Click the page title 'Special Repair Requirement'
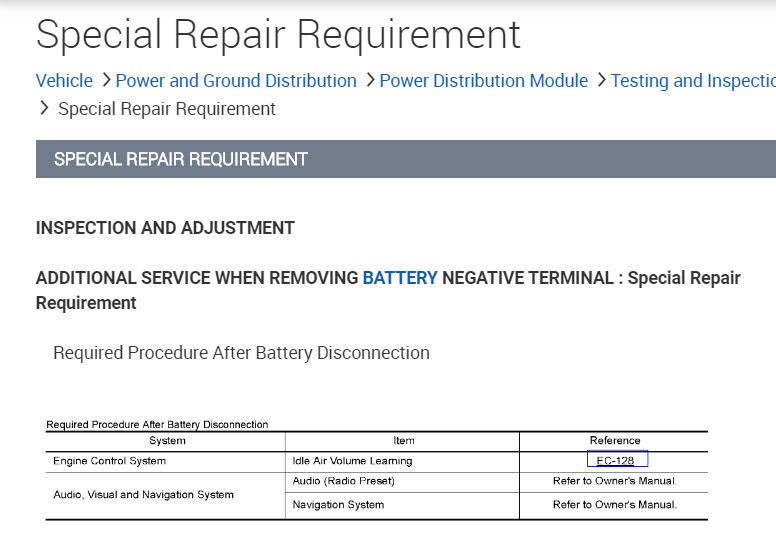This screenshot has width=776, height=536. tap(278, 35)
